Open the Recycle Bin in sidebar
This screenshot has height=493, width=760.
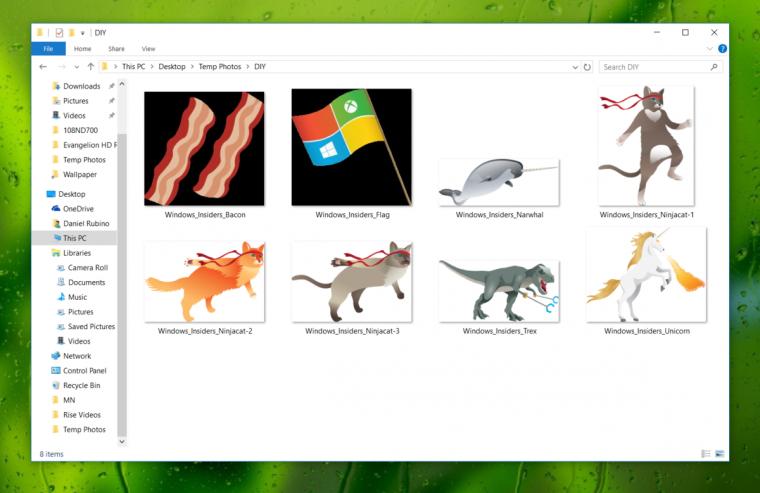(x=82, y=385)
